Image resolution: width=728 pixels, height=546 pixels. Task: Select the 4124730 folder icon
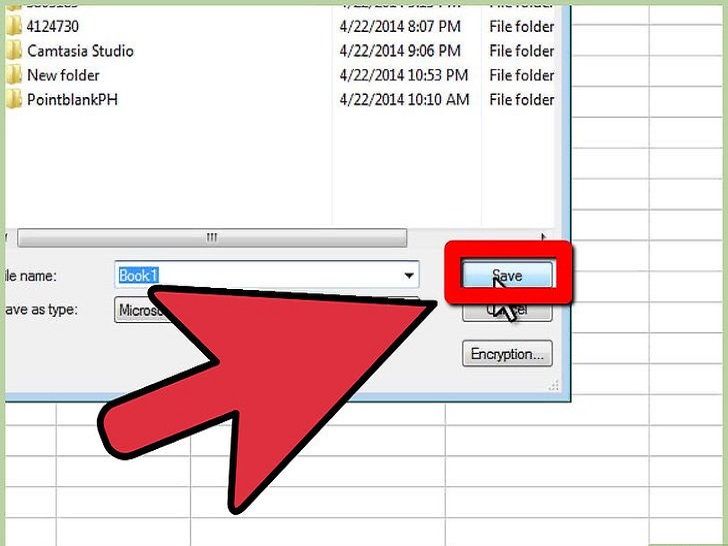[14, 26]
